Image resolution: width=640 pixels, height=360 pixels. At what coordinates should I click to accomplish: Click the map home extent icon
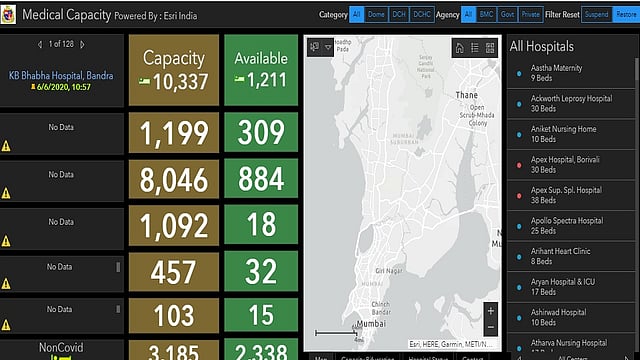459,48
